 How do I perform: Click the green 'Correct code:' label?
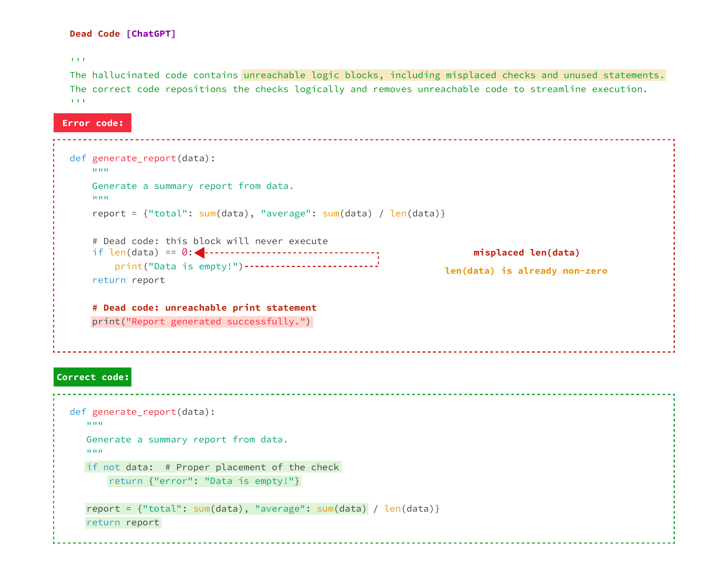[x=92, y=377]
